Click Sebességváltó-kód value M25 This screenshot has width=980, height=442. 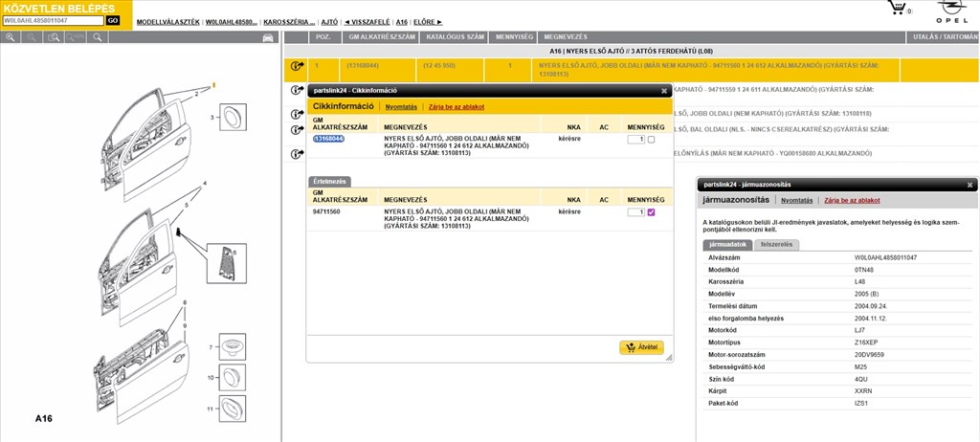(860, 367)
